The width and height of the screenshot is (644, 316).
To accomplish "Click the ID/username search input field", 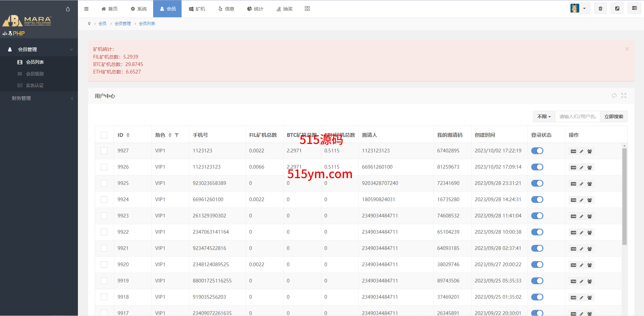I will pyautogui.click(x=577, y=117).
